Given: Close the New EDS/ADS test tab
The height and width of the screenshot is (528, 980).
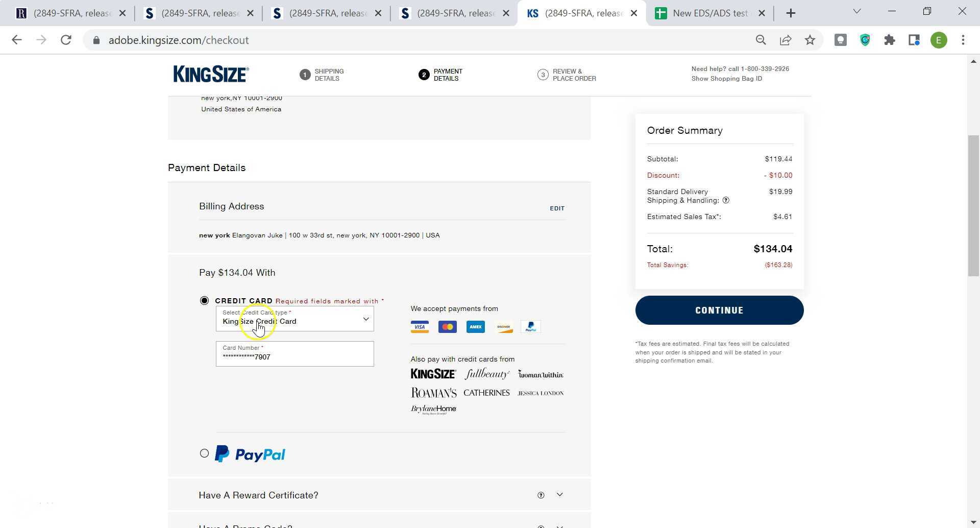Looking at the screenshot, I should pos(762,13).
